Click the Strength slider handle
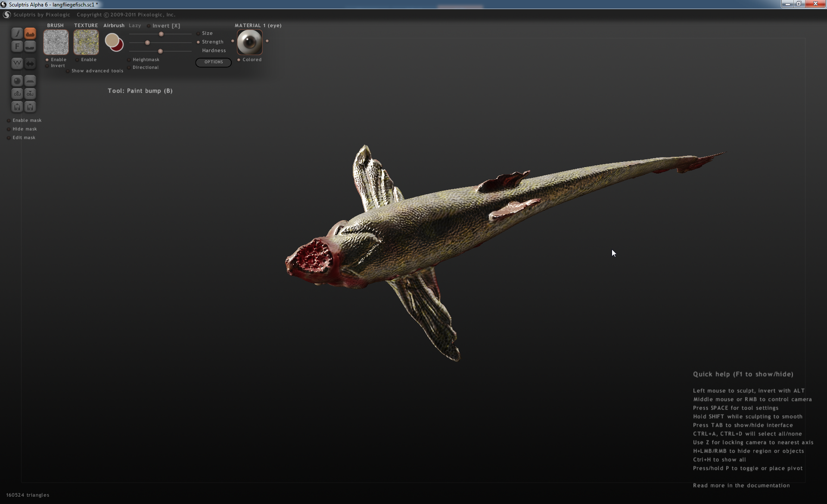This screenshot has width=827, height=504. pos(147,43)
